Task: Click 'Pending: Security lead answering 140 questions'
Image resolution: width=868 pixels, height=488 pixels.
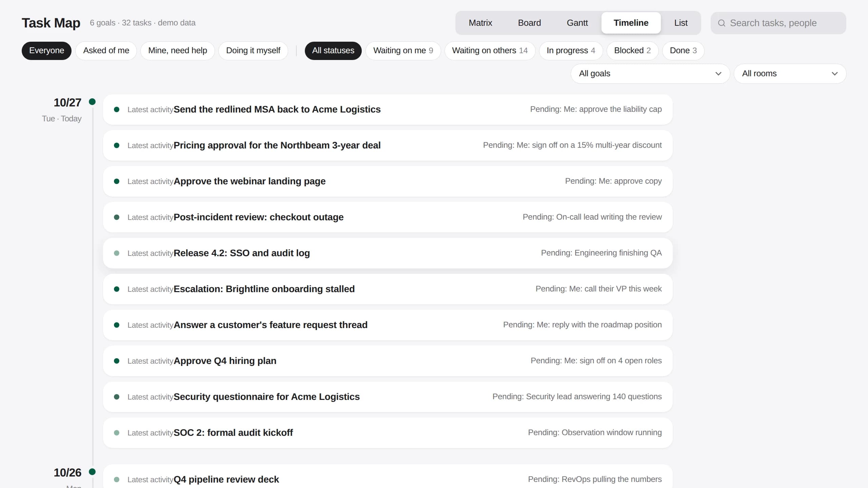Action: [x=577, y=396]
